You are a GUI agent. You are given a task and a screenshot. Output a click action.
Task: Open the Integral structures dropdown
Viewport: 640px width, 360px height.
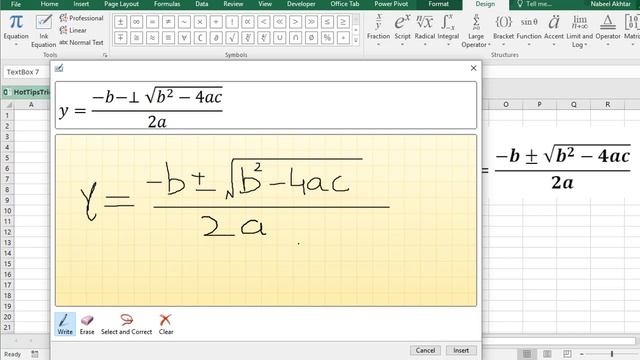tap(448, 30)
